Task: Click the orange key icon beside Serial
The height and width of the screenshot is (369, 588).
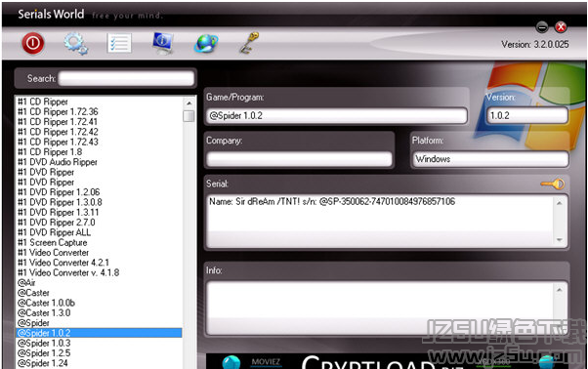Action: [x=553, y=184]
